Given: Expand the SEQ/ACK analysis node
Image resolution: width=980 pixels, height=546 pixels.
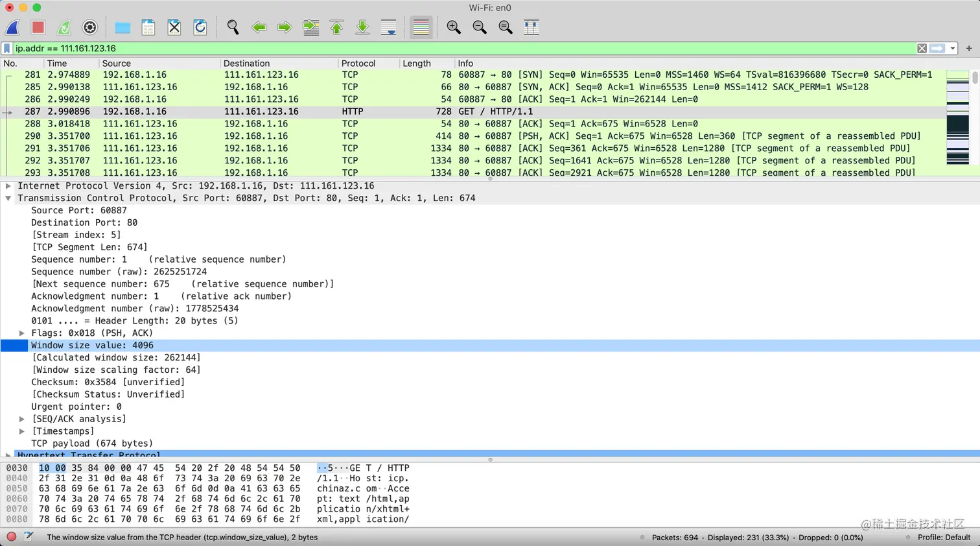Looking at the screenshot, I should [22, 420].
